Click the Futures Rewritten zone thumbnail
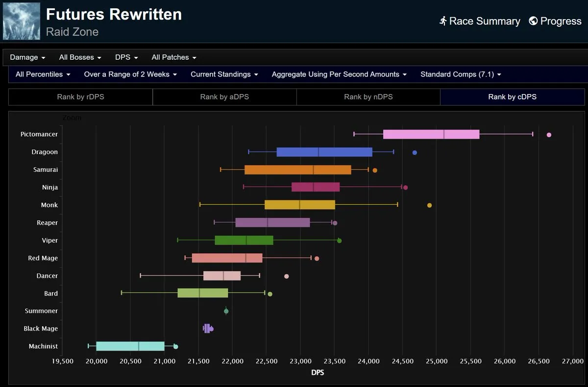Viewport: 588px width, 387px height. (x=21, y=22)
